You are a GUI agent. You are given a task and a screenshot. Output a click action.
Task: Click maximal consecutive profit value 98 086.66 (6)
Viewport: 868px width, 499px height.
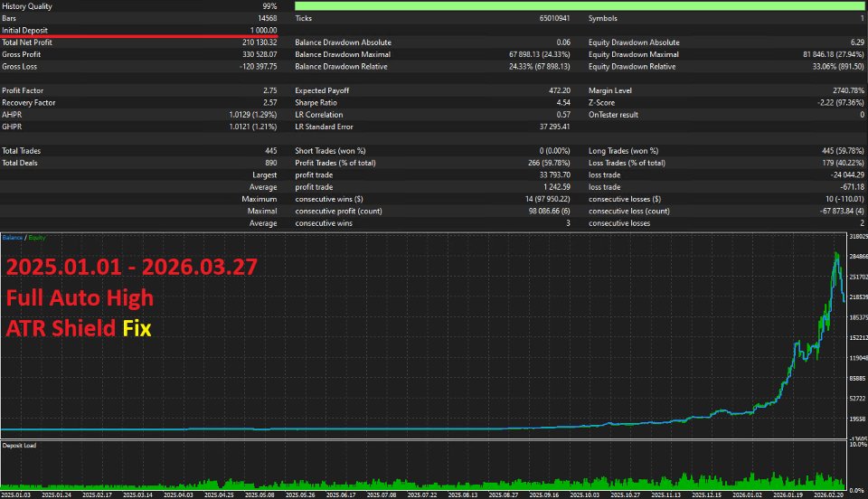(x=549, y=212)
